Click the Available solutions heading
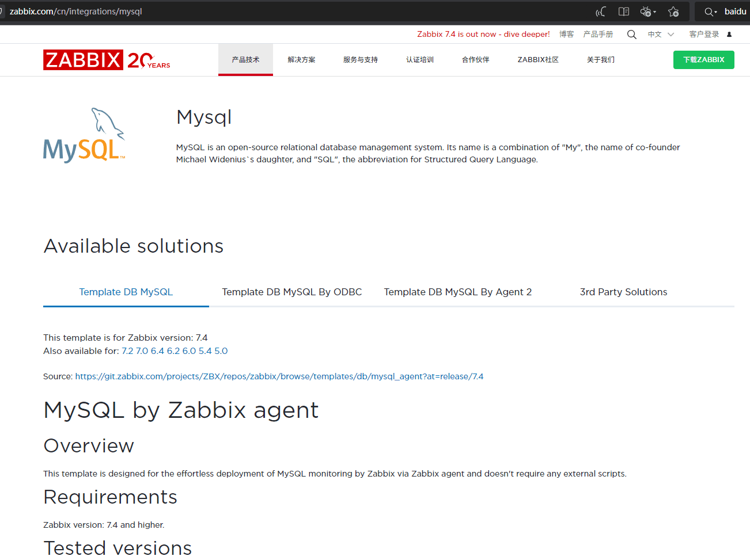Viewport: 750px width, 560px height. click(134, 246)
